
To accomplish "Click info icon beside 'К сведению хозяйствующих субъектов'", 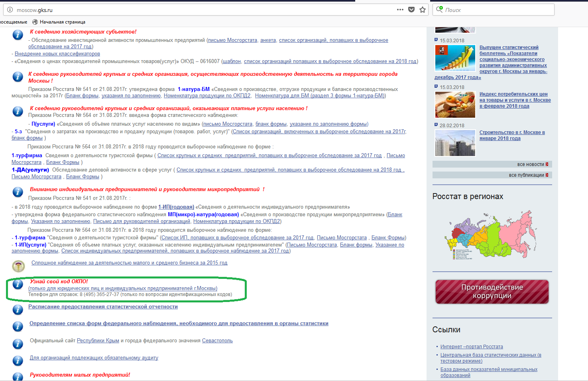I will point(18,35).
